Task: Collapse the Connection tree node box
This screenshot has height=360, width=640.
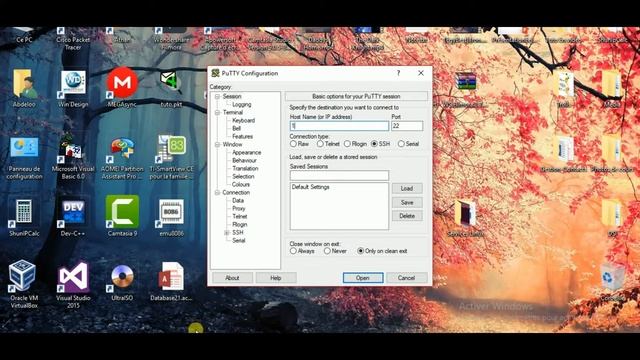Action: pyautogui.click(x=218, y=193)
